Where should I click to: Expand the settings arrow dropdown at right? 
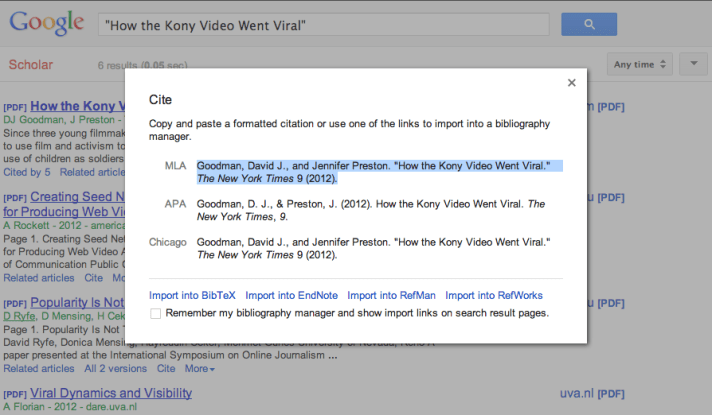(x=693, y=65)
